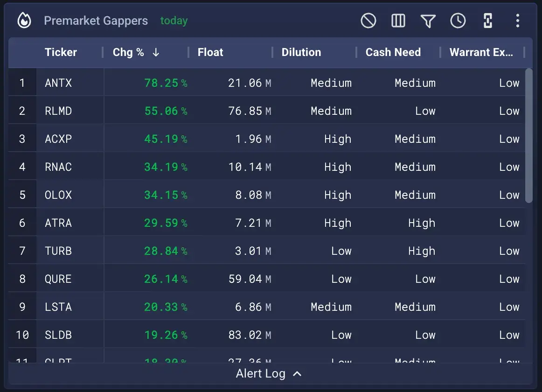Open the filter funnel icon
Viewport: 542px width, 392px height.
pos(428,21)
